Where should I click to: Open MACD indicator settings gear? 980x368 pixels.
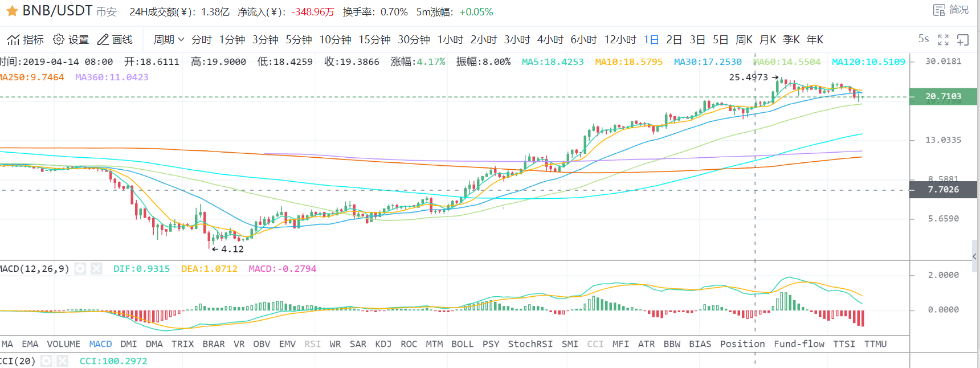pyautogui.click(x=80, y=269)
